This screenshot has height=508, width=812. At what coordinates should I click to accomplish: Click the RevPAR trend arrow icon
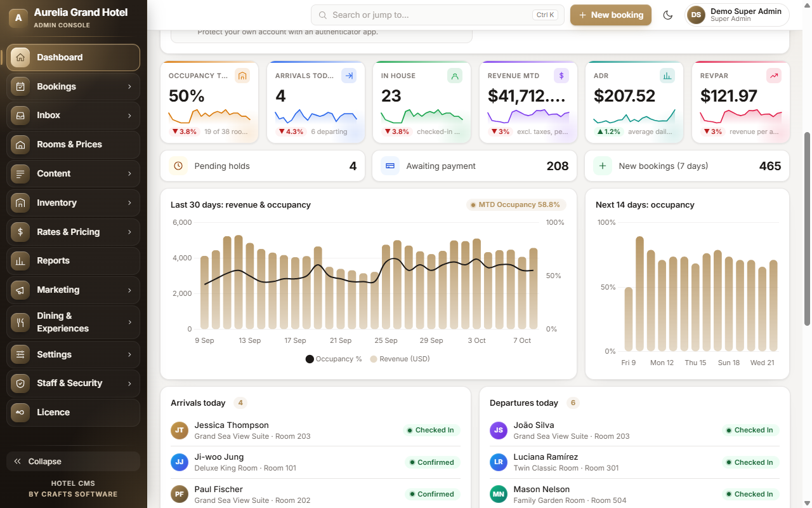point(774,76)
